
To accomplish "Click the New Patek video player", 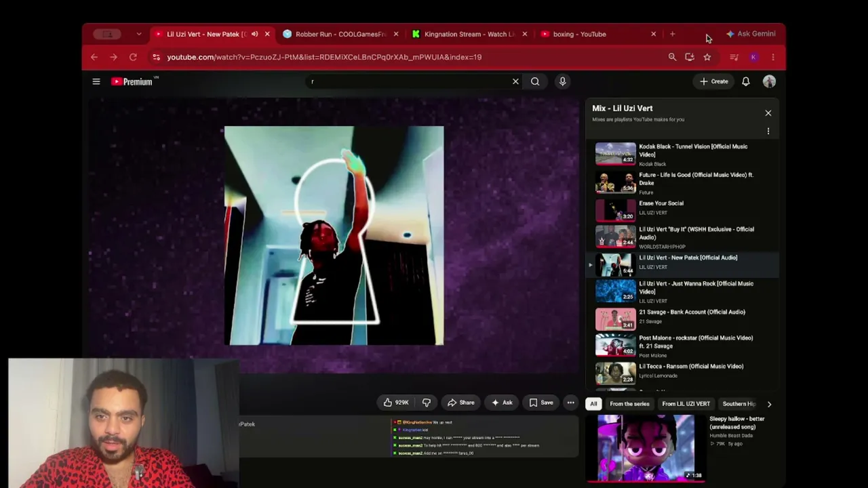I will (334, 235).
